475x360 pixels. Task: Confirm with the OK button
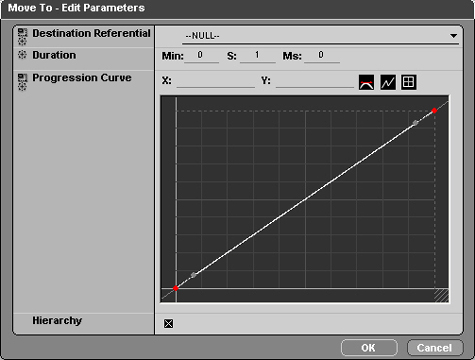[x=369, y=348]
